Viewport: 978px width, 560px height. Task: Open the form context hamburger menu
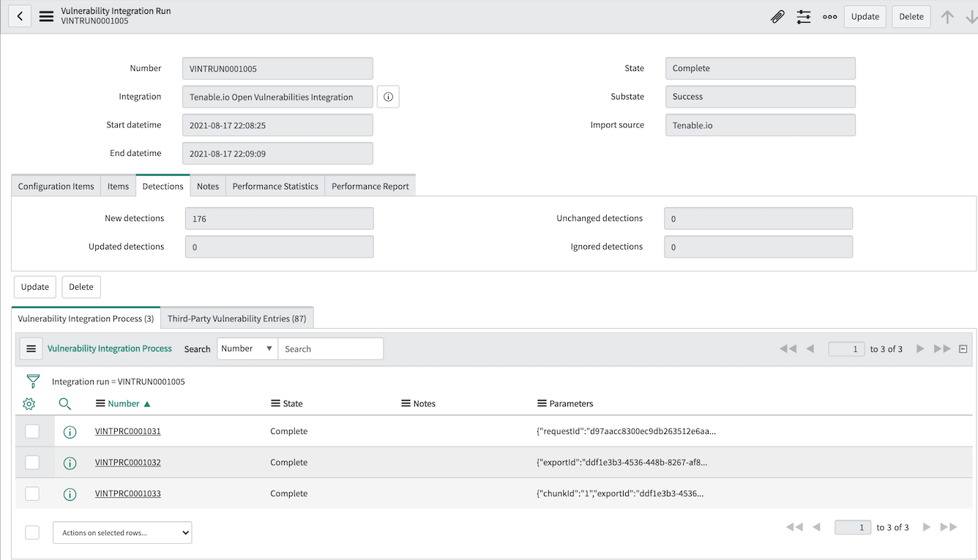coord(46,16)
